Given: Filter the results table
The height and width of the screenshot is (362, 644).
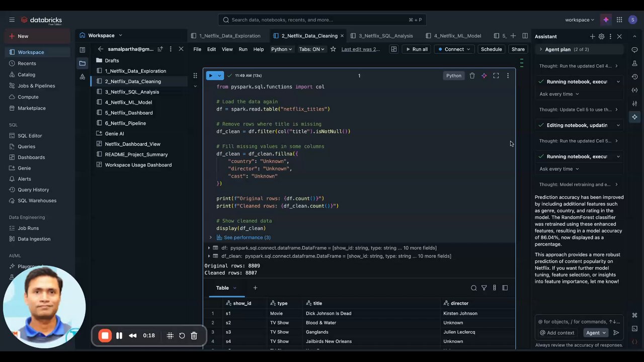Looking at the screenshot, I should 484,288.
